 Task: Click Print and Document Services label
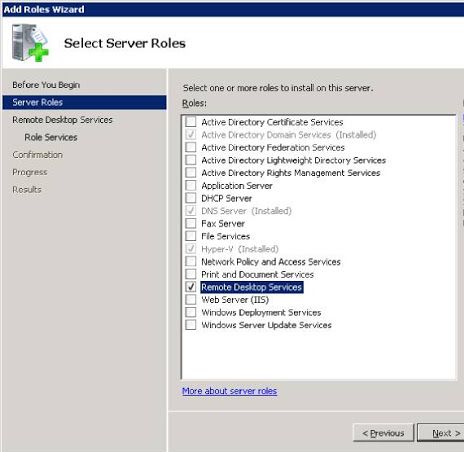tap(257, 274)
